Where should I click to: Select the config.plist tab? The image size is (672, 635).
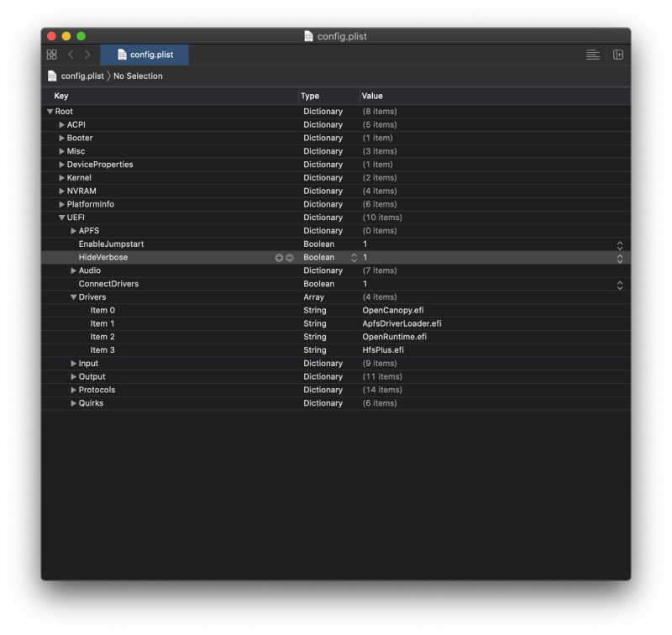(x=144, y=55)
